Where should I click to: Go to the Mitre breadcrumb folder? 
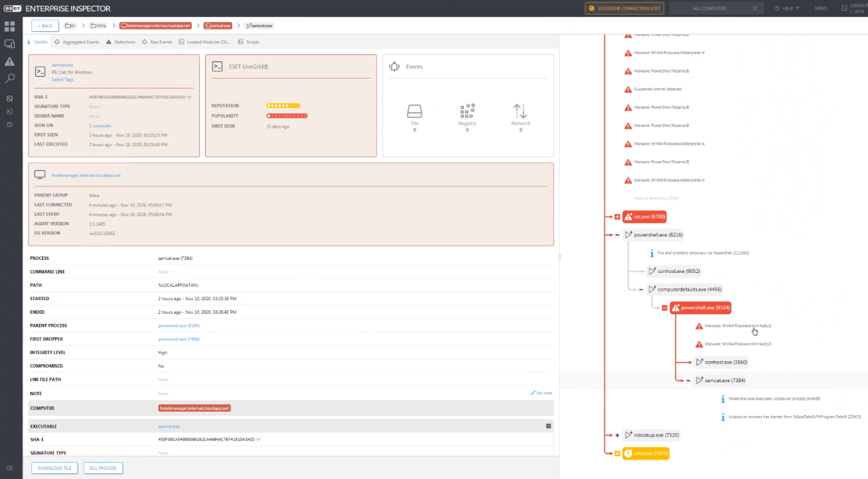99,25
